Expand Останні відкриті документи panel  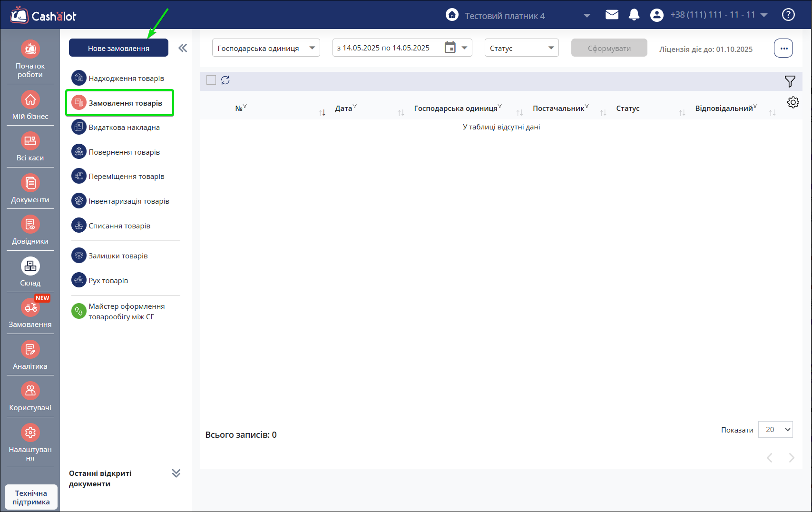coord(176,473)
